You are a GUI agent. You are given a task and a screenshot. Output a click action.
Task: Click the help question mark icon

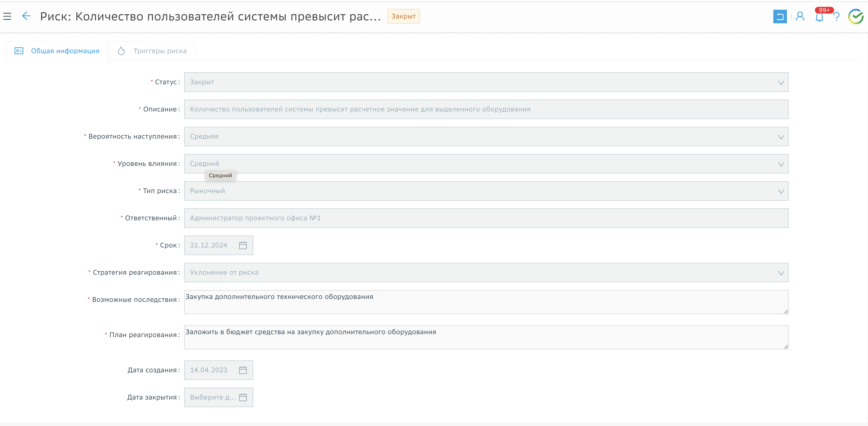click(837, 16)
